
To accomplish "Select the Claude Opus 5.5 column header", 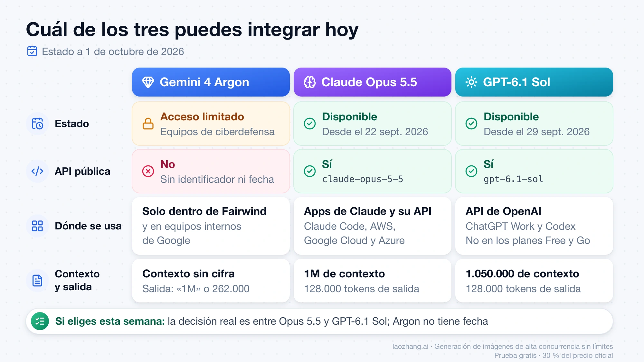I will tap(373, 82).
